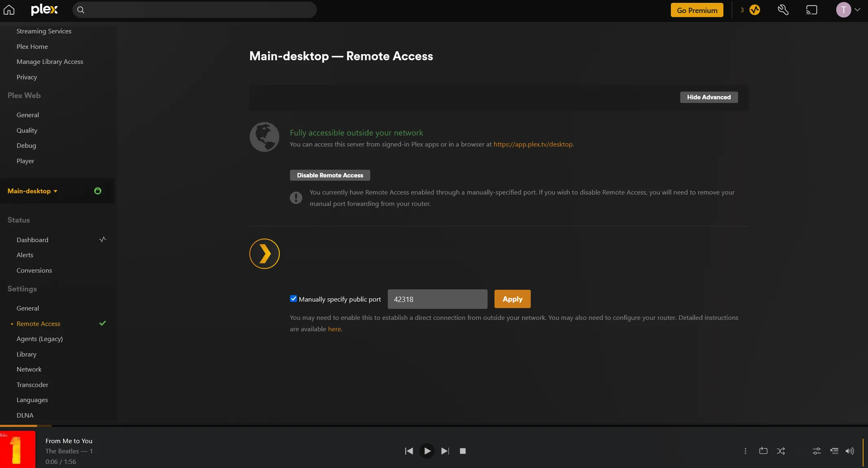Open Manage Library Access

tap(50, 62)
